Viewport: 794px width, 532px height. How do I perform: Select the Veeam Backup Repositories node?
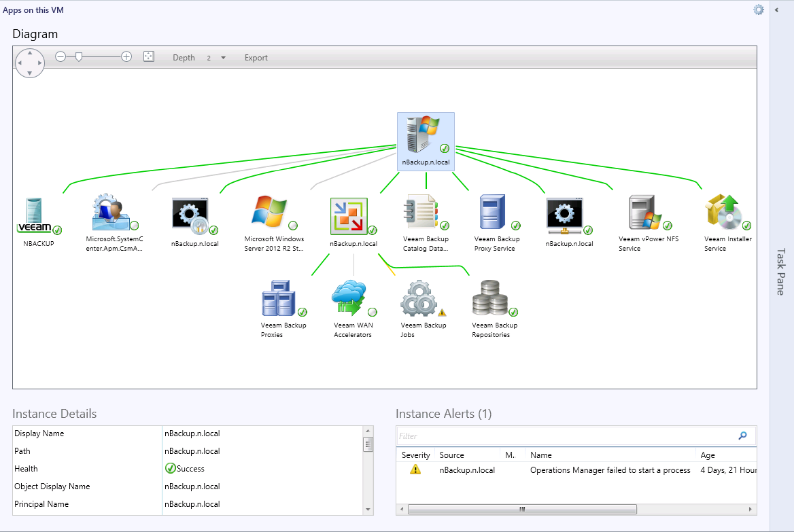495,308
